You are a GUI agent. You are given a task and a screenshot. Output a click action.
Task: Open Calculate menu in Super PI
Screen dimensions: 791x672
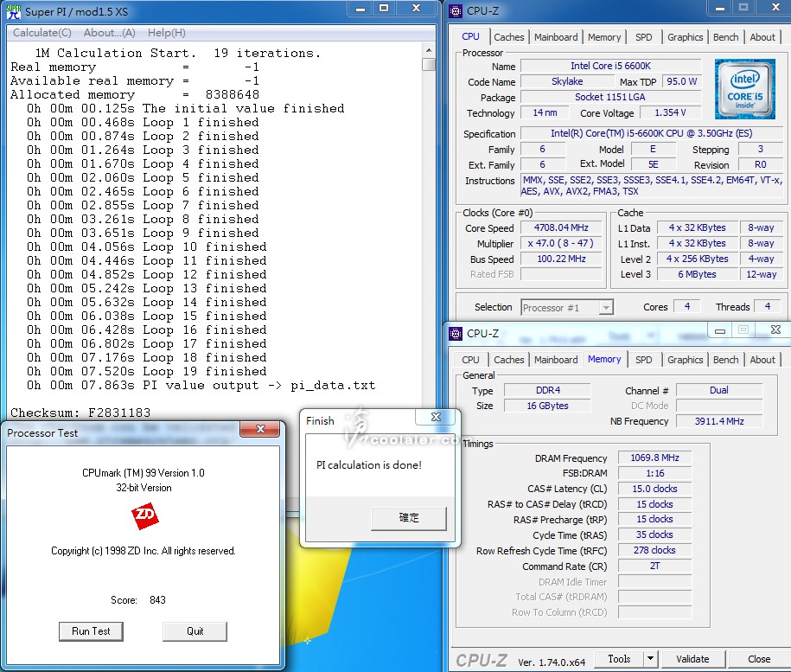click(41, 33)
